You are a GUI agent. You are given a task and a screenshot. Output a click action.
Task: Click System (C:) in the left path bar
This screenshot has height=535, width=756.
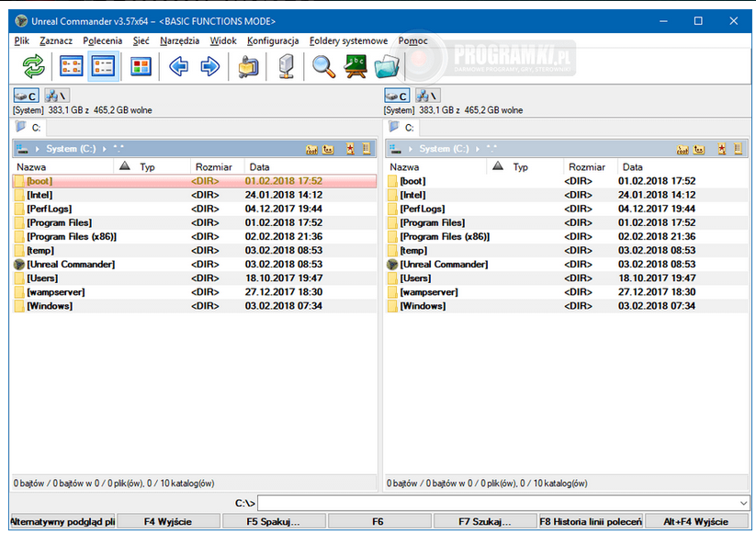71,149
